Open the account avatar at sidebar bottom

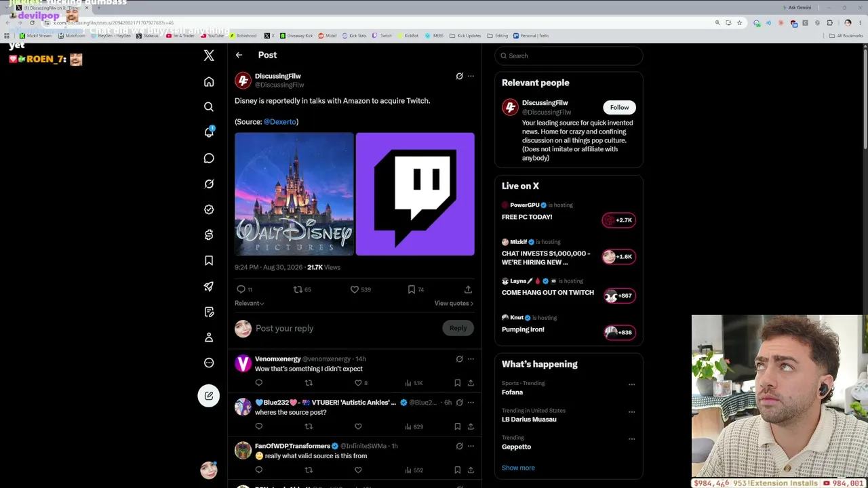tap(209, 470)
